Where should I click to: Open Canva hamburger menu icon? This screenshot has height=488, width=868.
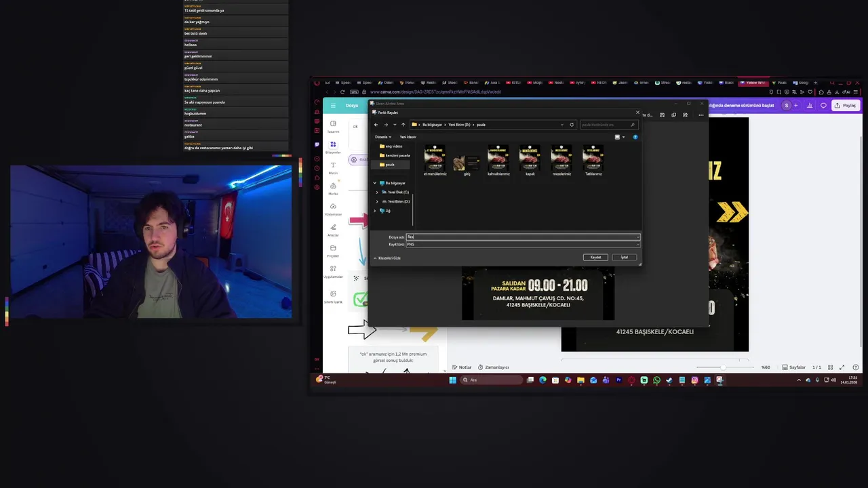[x=333, y=105]
